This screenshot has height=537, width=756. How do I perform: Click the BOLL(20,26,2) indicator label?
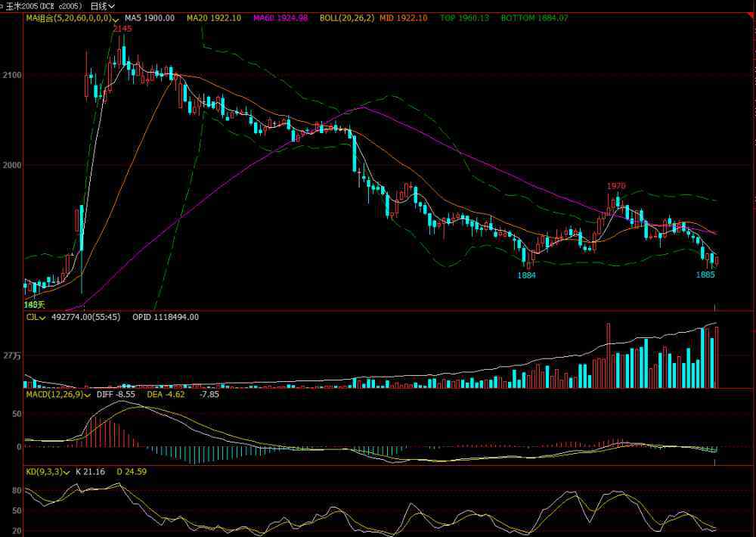click(x=347, y=18)
